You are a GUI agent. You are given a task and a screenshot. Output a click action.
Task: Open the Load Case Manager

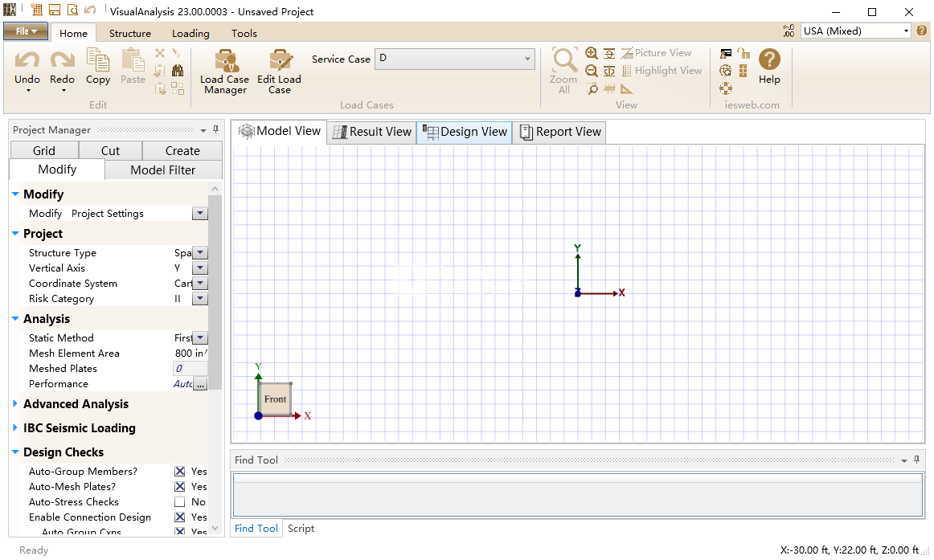[224, 72]
